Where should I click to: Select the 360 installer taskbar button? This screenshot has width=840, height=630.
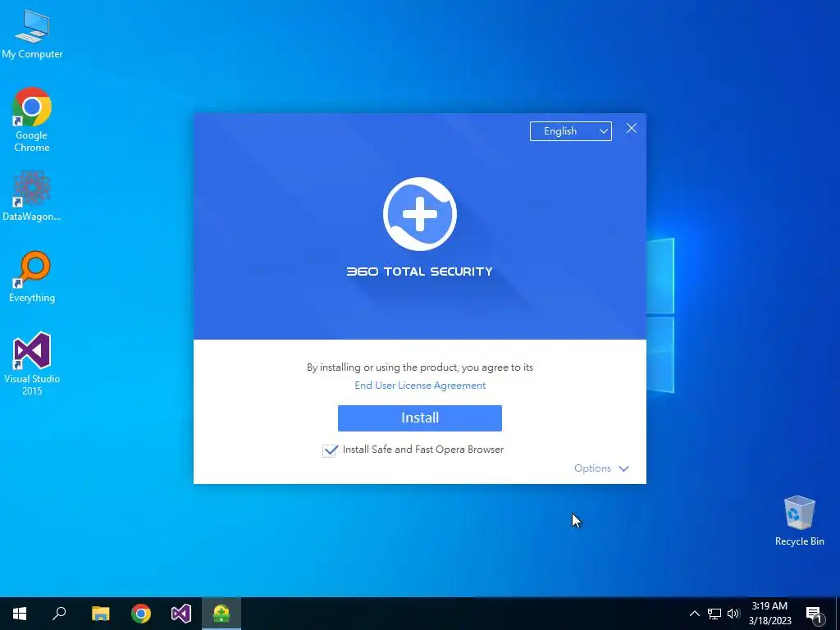[221, 614]
